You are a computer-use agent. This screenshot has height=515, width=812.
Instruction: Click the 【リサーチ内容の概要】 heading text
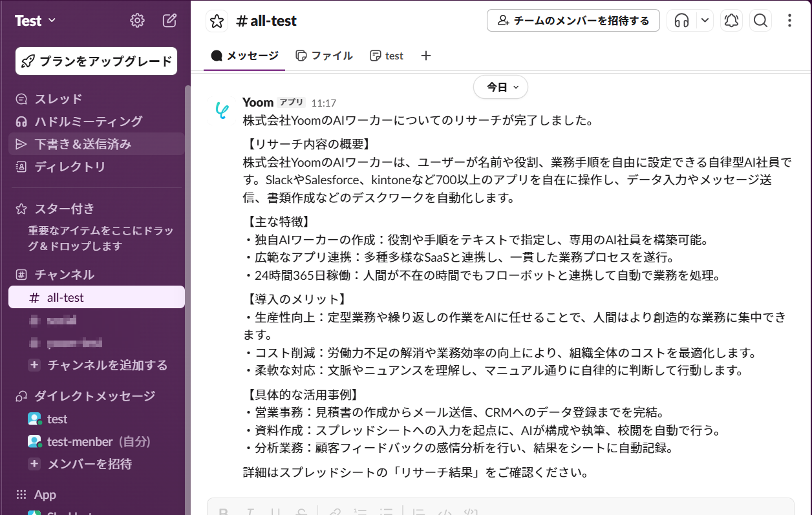click(308, 143)
